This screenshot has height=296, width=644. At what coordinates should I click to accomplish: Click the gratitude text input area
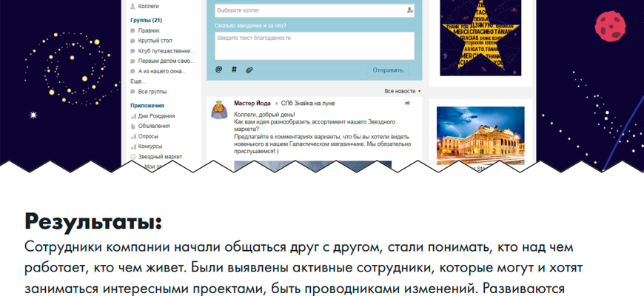click(x=314, y=45)
